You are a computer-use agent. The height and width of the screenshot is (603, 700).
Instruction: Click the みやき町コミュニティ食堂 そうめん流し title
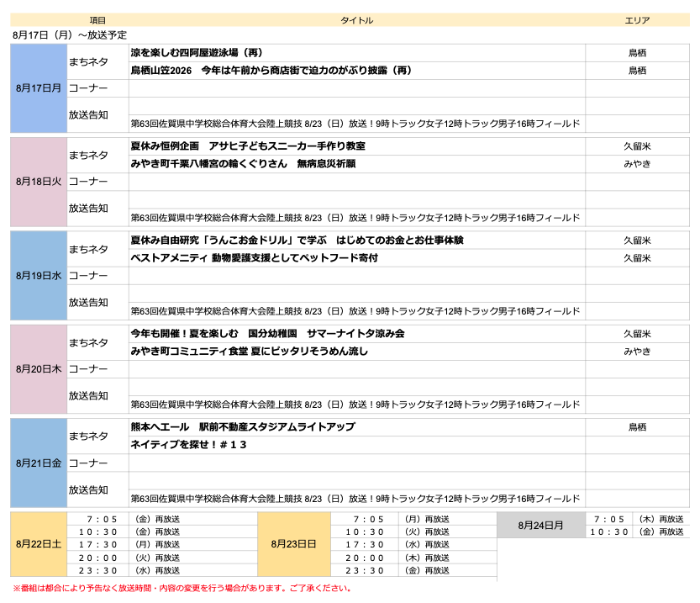(249, 352)
